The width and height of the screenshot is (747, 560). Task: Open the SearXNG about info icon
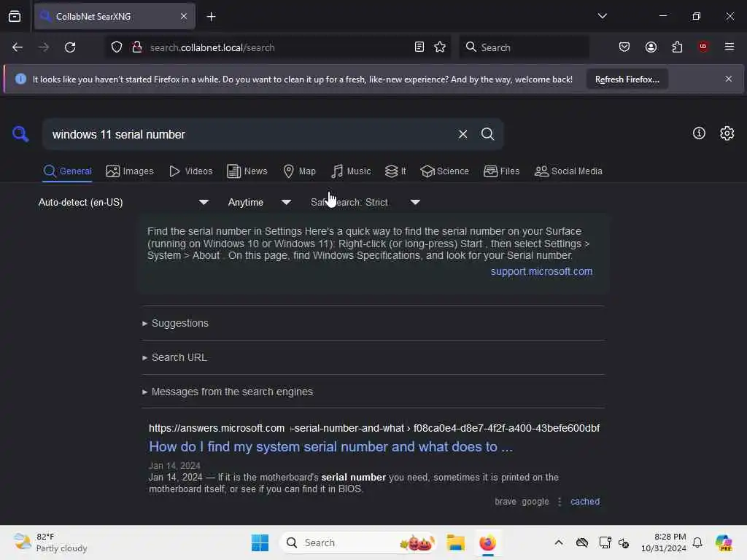click(x=699, y=133)
